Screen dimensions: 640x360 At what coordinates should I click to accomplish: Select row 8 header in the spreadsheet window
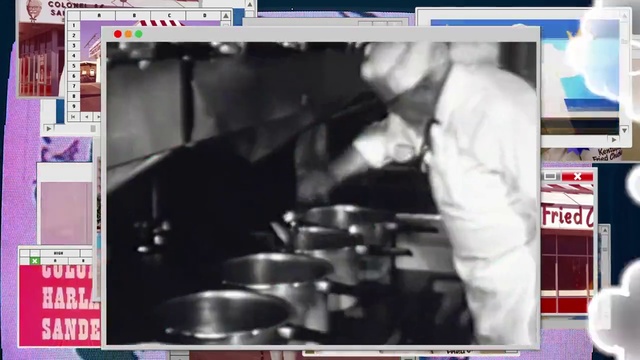click(x=74, y=96)
